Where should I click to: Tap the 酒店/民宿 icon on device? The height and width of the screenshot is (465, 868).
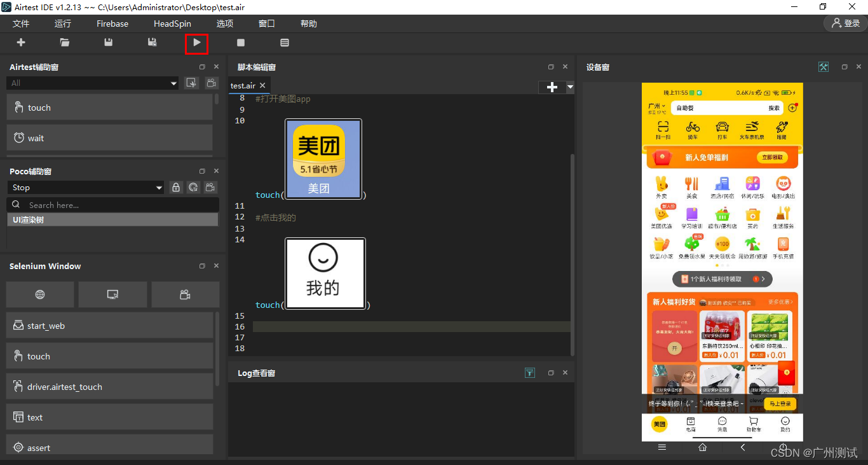[x=722, y=187]
